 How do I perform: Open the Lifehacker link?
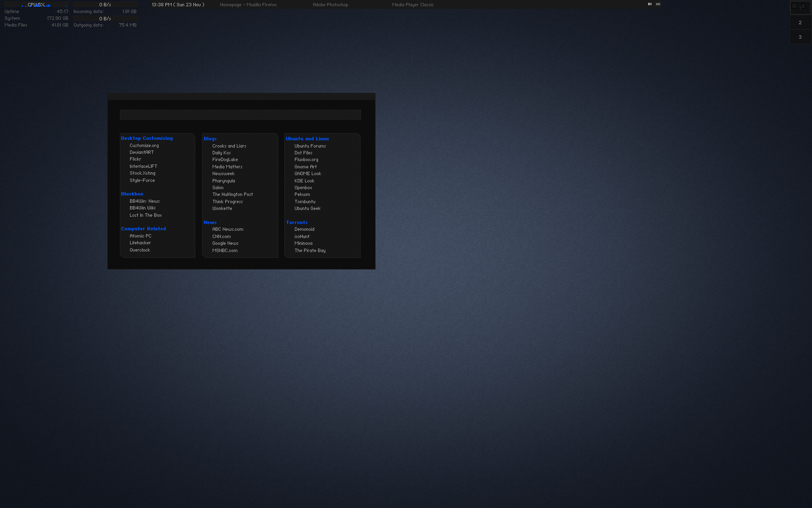tap(140, 243)
